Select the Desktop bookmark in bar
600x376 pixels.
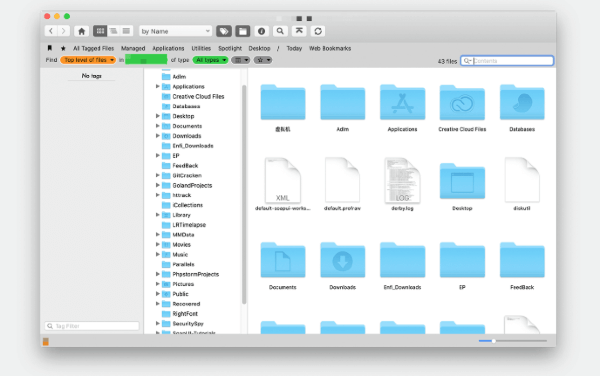[x=259, y=48]
